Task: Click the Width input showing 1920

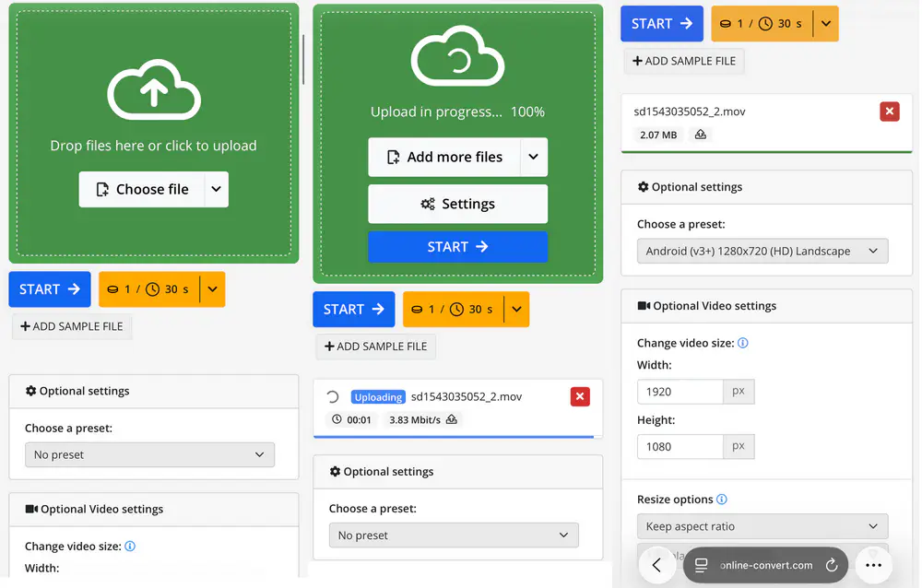Action: tap(680, 391)
